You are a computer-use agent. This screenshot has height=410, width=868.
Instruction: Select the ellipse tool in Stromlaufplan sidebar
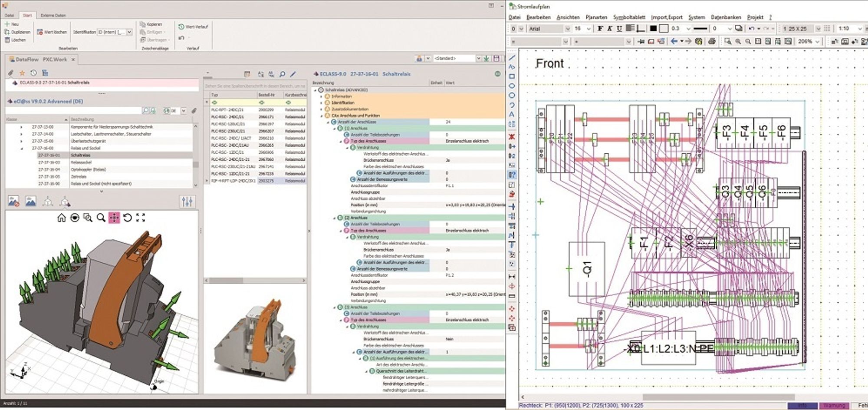512,86
